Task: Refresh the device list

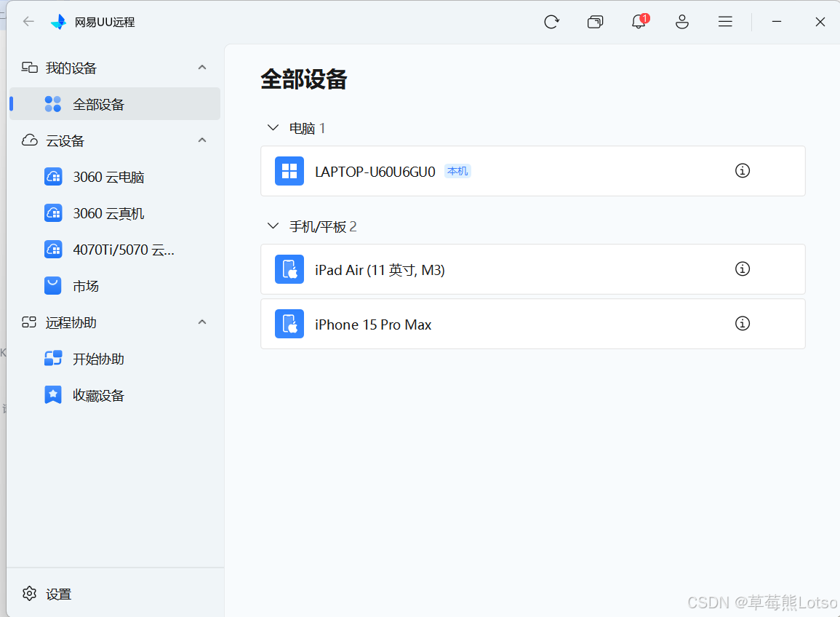Action: coord(551,21)
